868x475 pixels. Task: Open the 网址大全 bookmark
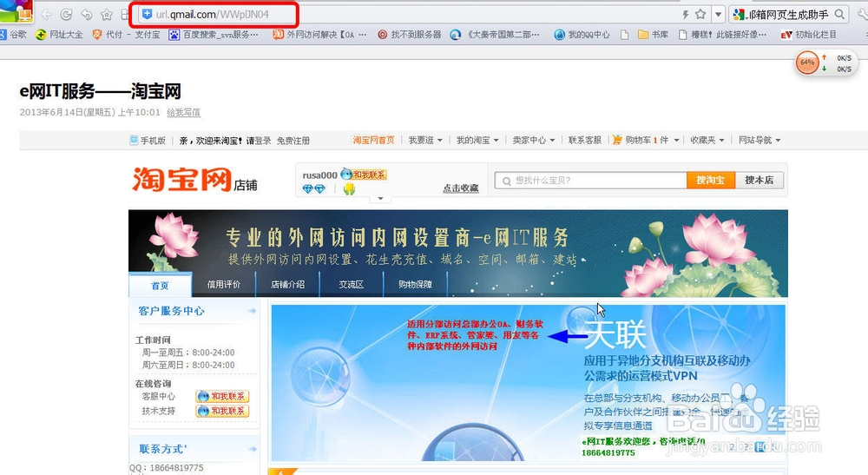(59, 35)
